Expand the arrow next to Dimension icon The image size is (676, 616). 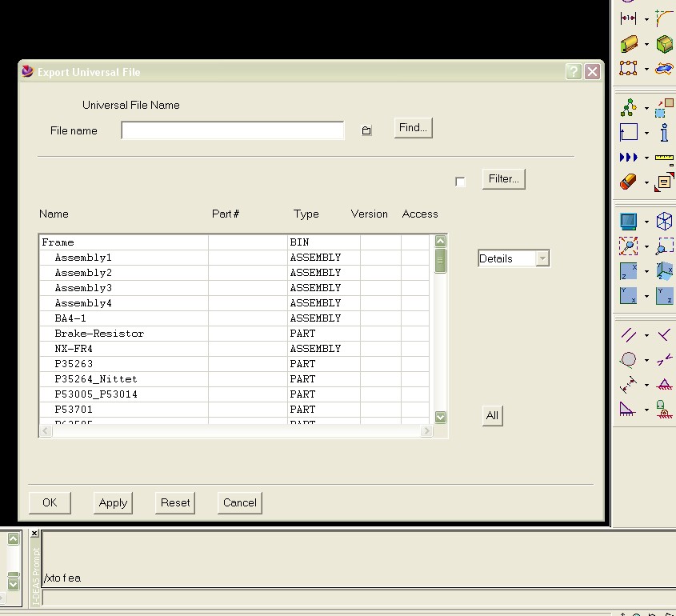[646, 19]
